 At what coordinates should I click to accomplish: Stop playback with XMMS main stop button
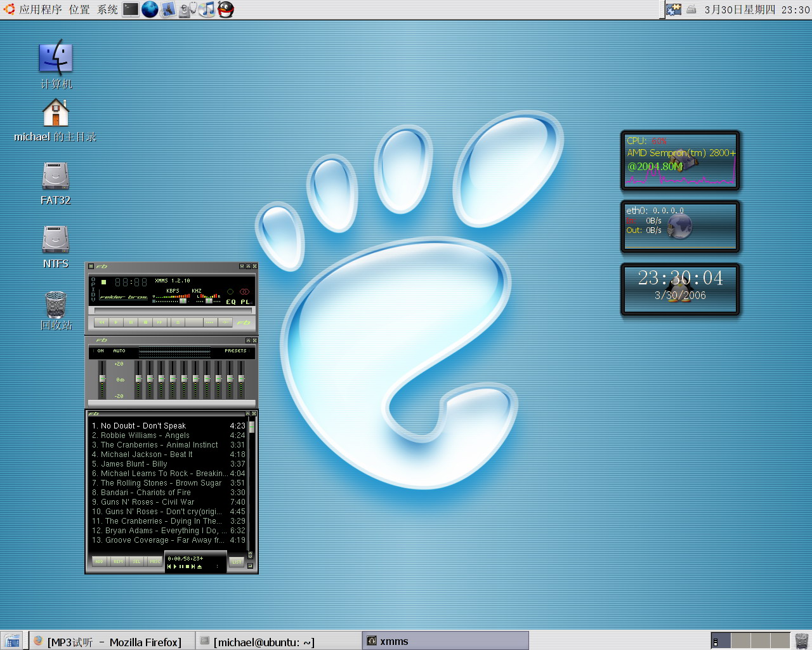pyautogui.click(x=145, y=322)
